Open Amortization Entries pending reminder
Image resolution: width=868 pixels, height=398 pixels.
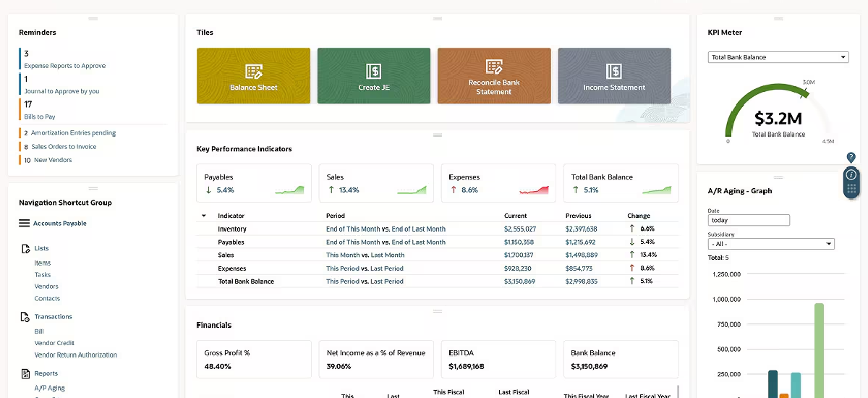pos(73,133)
